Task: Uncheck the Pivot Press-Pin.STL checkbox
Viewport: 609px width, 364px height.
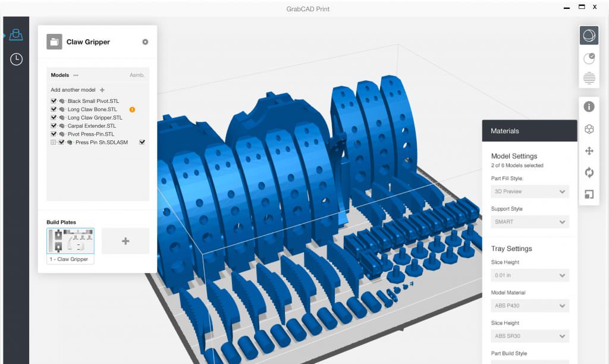Action: [54, 134]
